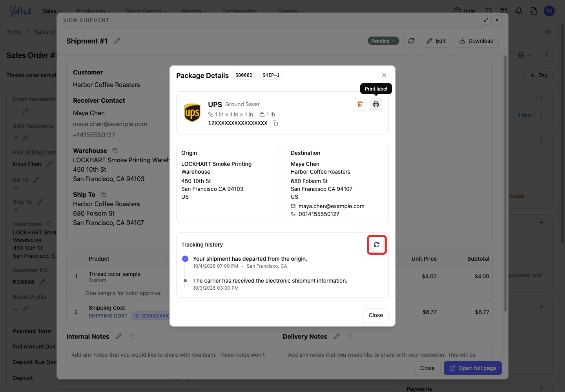
Task: Edit the Shipment #1 title pencil icon
Action: pyautogui.click(x=117, y=41)
